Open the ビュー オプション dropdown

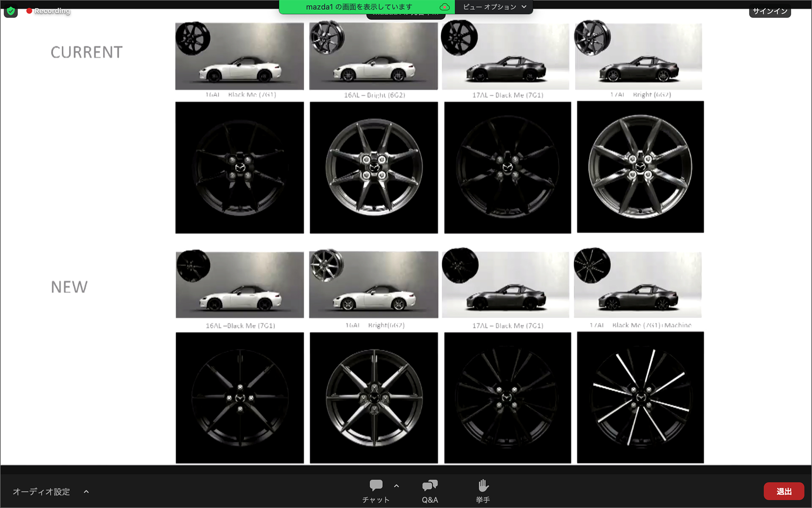coord(494,7)
